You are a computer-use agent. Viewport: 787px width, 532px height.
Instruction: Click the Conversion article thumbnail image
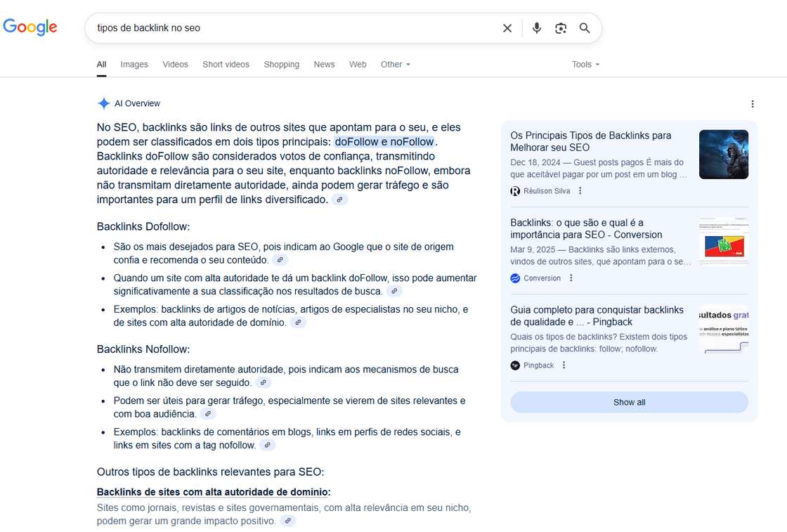point(723,242)
